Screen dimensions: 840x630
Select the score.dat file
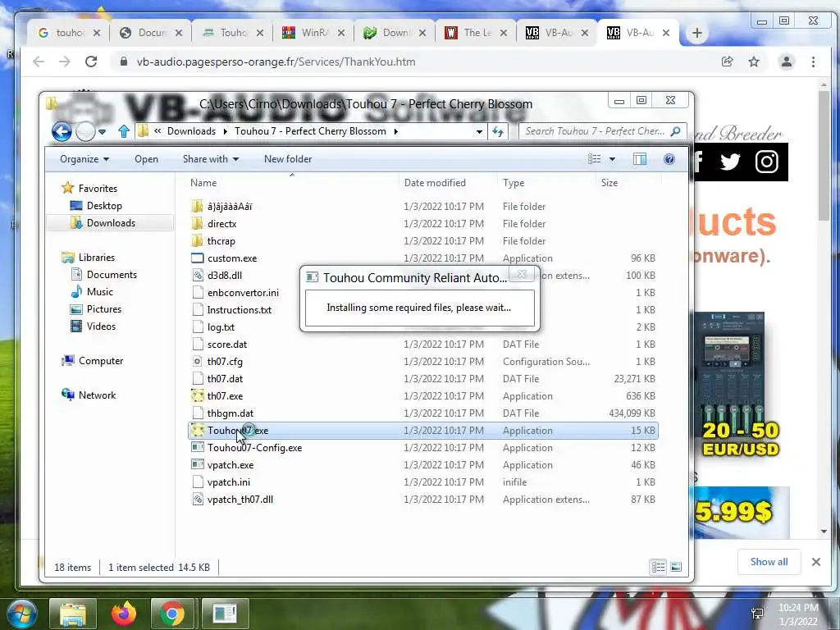227,345
